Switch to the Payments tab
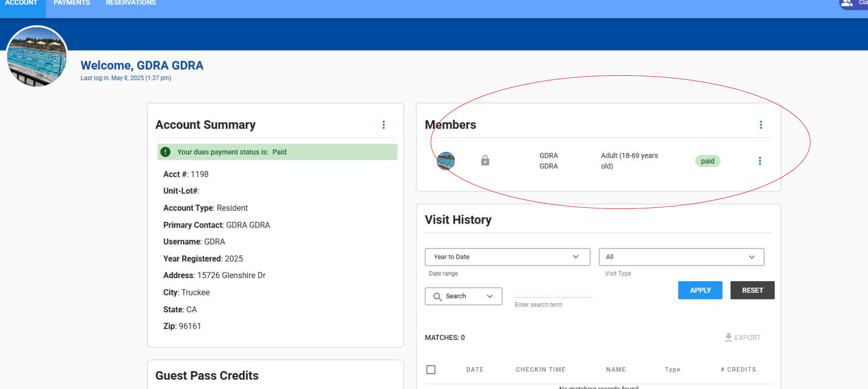Viewport: 868px width, 389px height. coord(72,3)
